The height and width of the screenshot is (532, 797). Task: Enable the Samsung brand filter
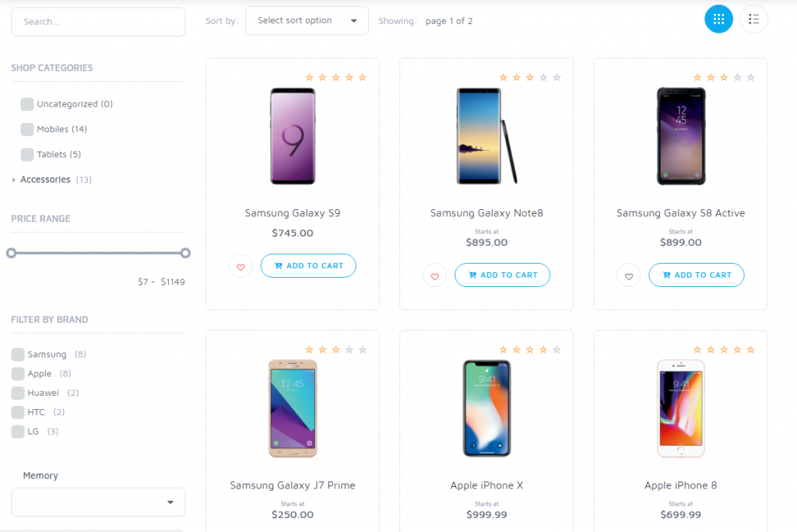(17, 354)
